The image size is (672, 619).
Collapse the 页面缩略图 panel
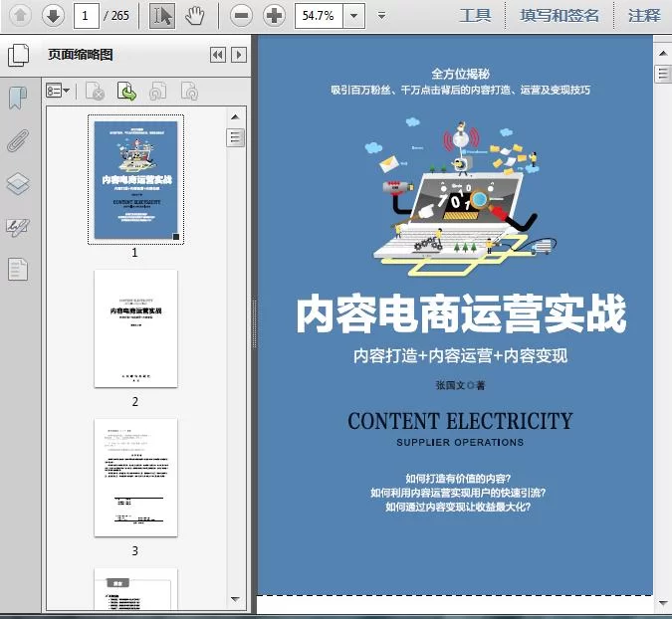(216, 56)
